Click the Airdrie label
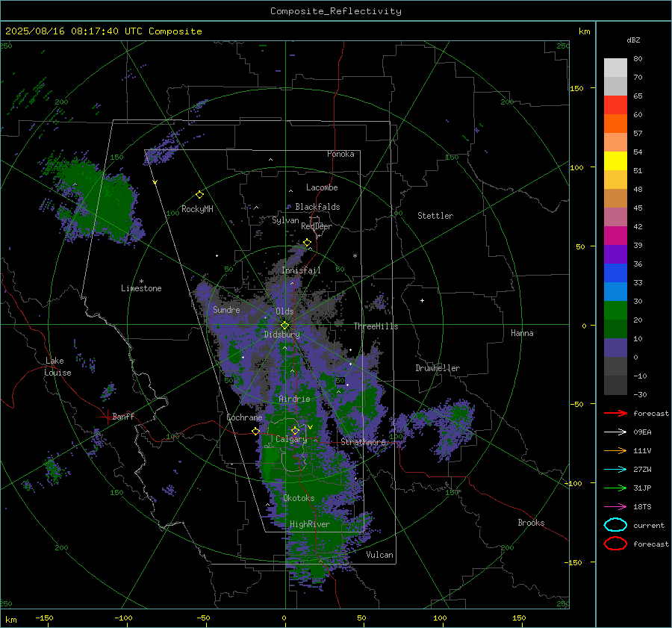672x628 pixels. [x=294, y=399]
